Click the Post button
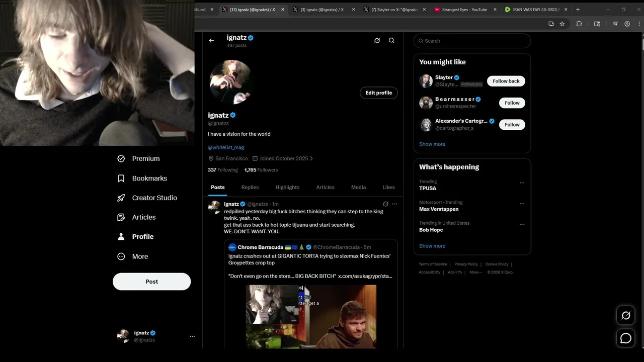 (152, 282)
